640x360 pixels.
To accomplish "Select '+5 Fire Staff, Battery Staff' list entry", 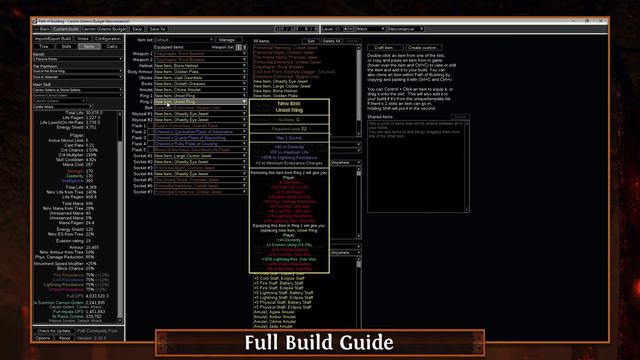I will [x=279, y=283].
